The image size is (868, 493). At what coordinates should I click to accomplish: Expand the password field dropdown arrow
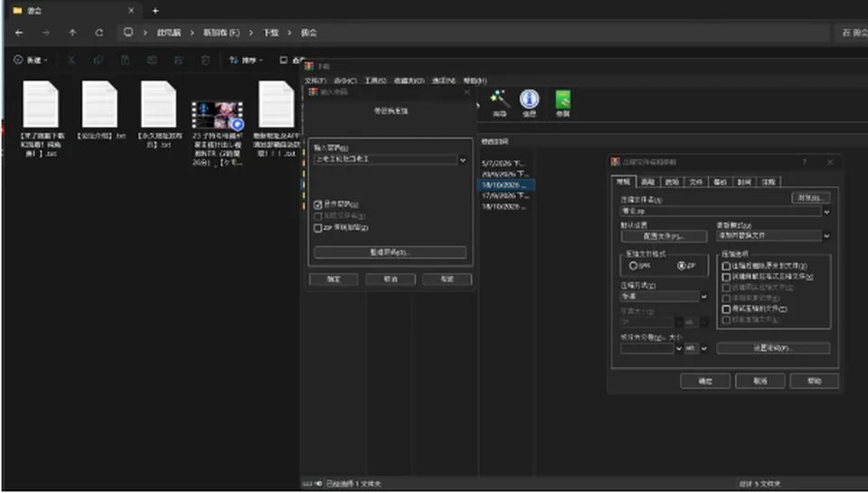[463, 160]
